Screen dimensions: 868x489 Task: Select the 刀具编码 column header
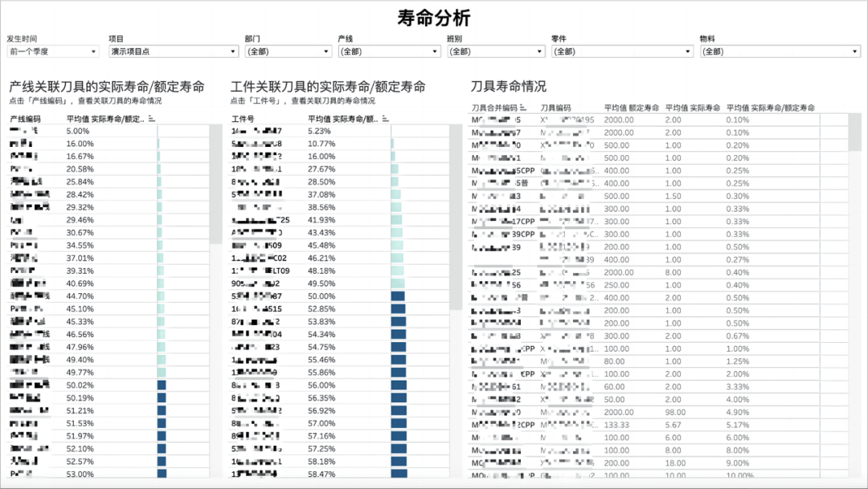pyautogui.click(x=555, y=107)
